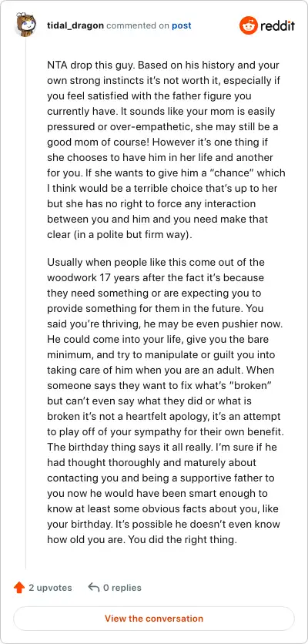
Task: Click the "commented on" header text
Action: [138, 25]
